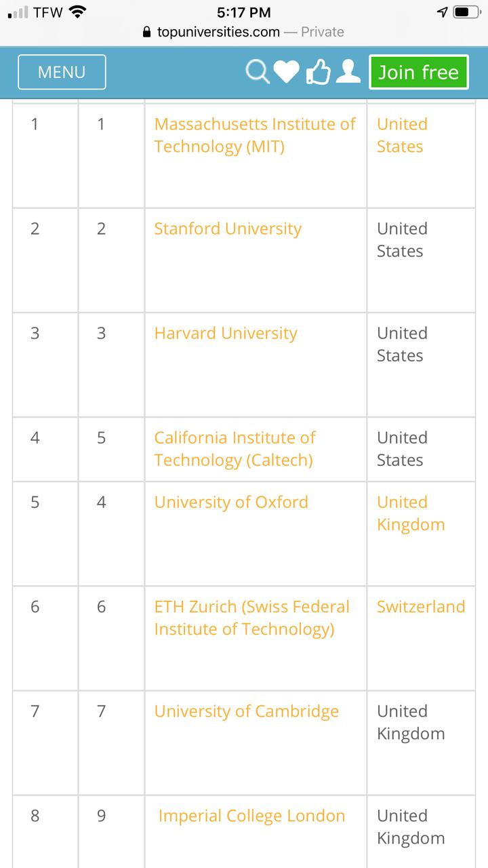Open California Institute of Technology (Caltech) link
The height and width of the screenshot is (868, 488).
pos(235,448)
